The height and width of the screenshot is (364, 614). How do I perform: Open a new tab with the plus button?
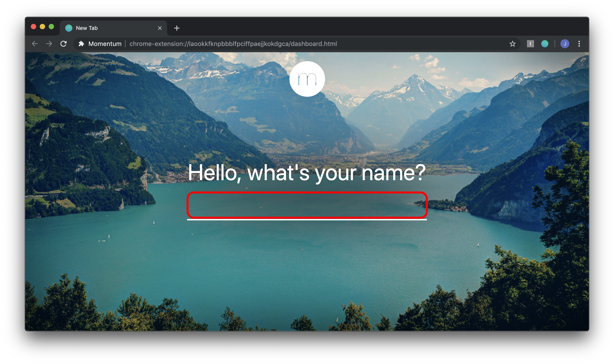[177, 28]
